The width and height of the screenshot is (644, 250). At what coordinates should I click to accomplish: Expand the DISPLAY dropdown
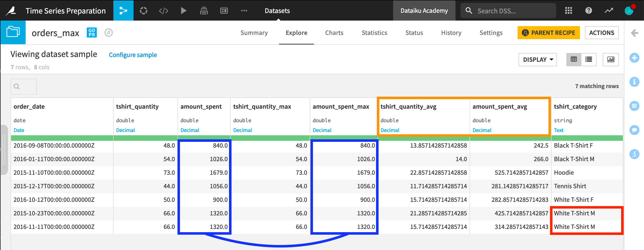click(x=538, y=59)
